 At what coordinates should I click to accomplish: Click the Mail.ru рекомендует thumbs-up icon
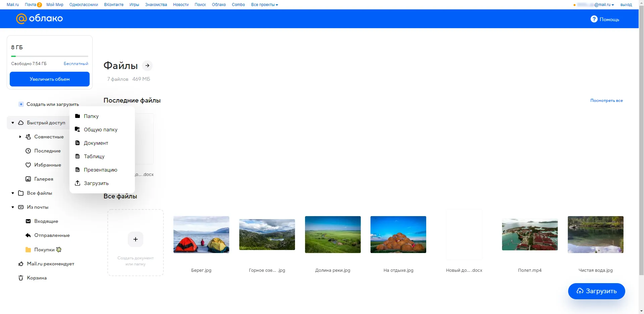(21, 264)
